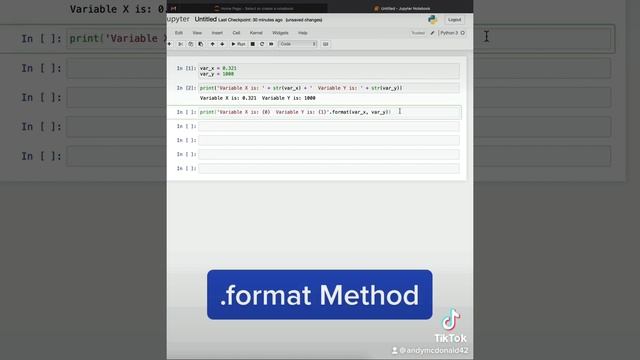Open the Code cell type dropdown
The image size is (640, 360).
pos(298,44)
